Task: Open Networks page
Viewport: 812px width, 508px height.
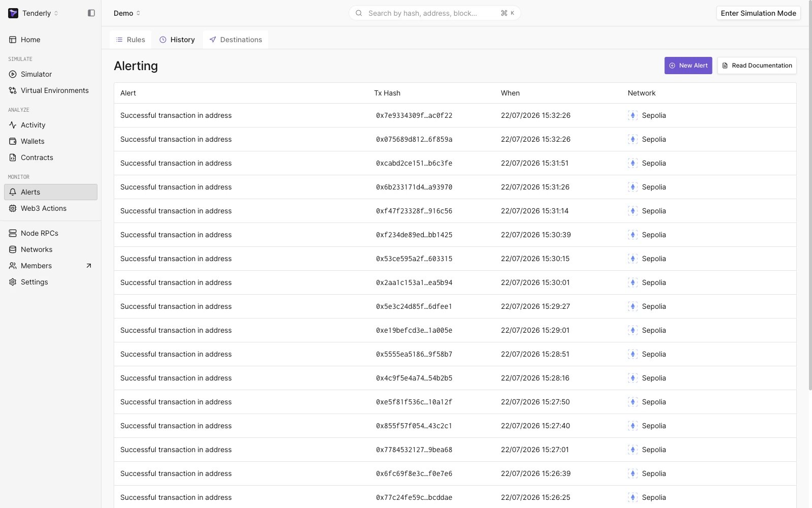Action: pyautogui.click(x=51, y=249)
